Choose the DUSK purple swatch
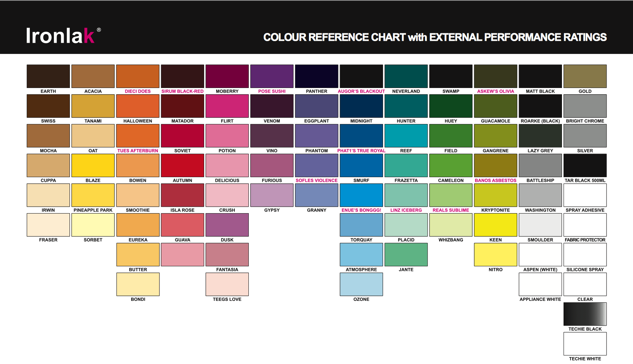 click(x=227, y=225)
